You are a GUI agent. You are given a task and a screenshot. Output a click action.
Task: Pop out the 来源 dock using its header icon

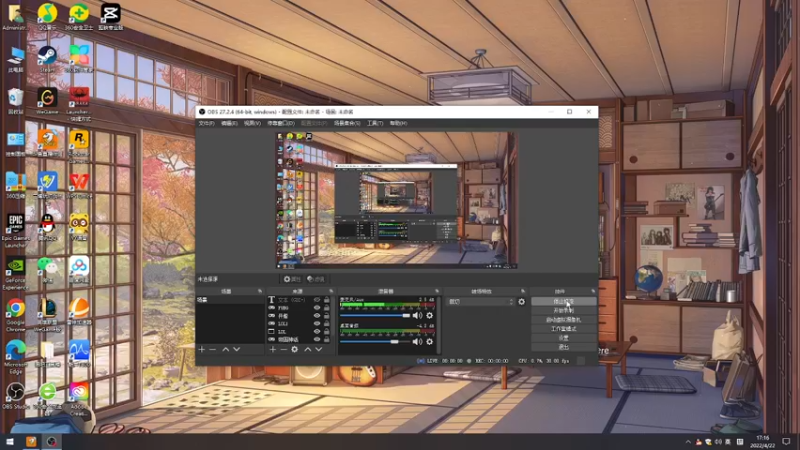click(x=331, y=291)
